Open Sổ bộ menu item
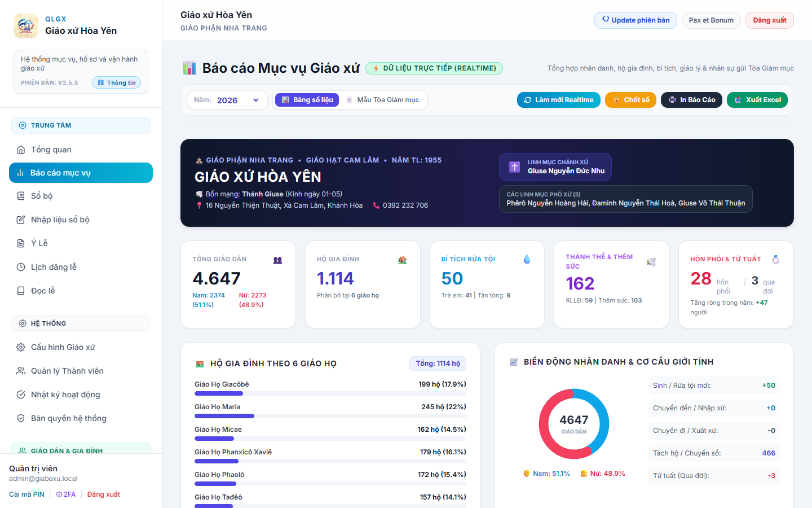812x508 pixels. [81, 196]
